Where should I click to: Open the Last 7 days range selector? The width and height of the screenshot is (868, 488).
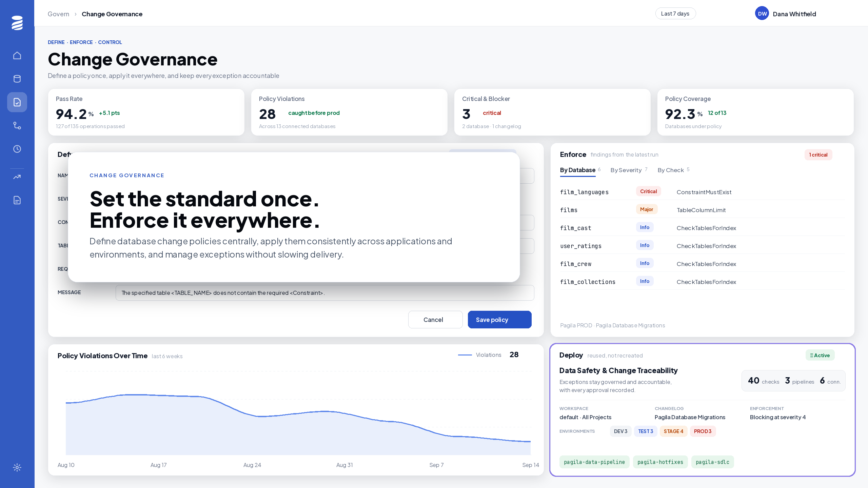pos(675,14)
